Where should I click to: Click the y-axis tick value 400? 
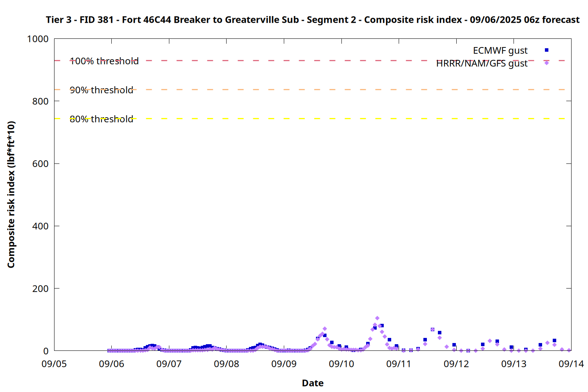(40, 226)
